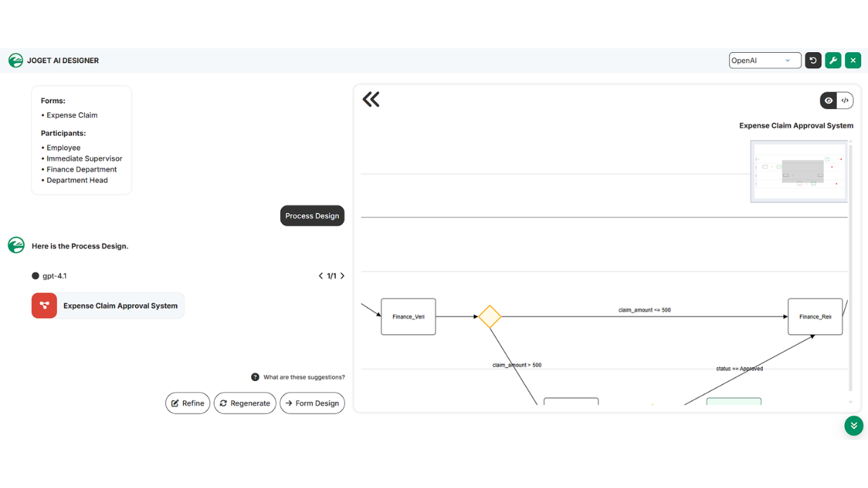Click the Joget logo in header
868x488 pixels.
[x=16, y=60]
